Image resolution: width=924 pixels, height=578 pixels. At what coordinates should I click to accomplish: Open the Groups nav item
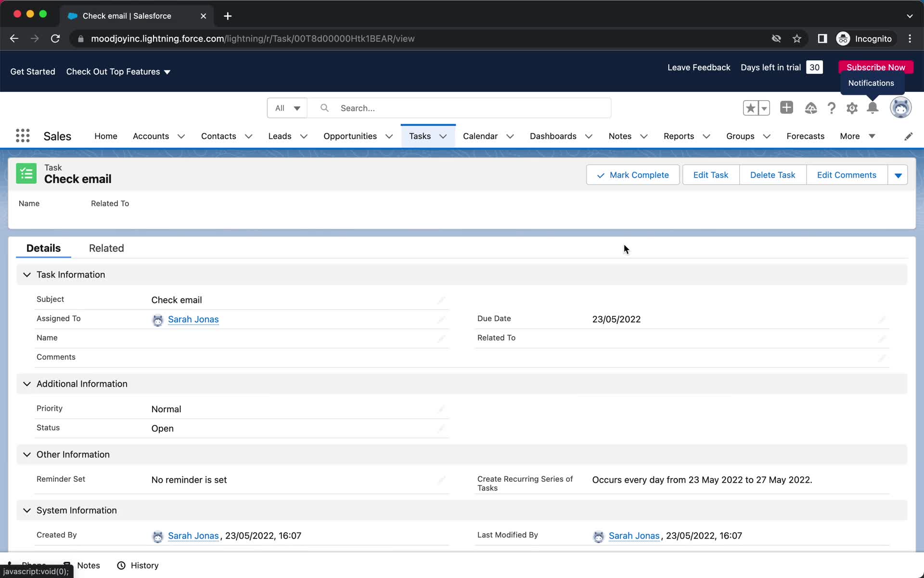click(740, 136)
